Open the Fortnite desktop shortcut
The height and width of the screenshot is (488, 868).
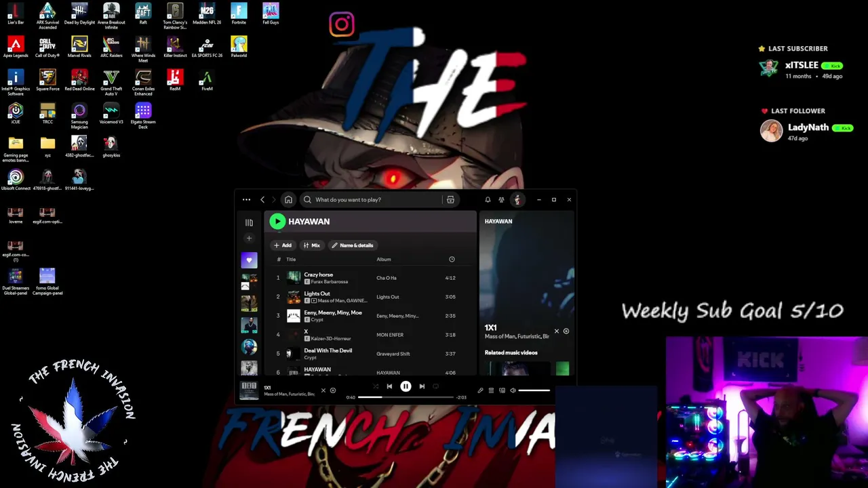[x=239, y=14]
